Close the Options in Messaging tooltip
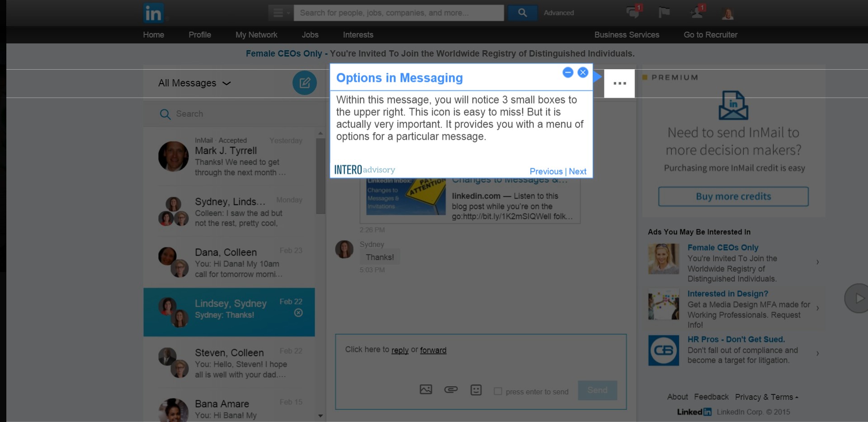Image resolution: width=868 pixels, height=422 pixels. 583,72
